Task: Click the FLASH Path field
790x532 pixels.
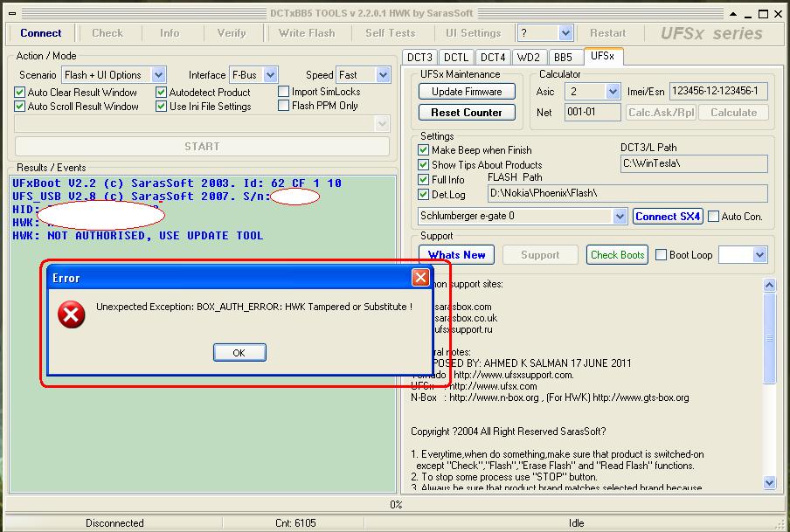Action: (x=627, y=193)
